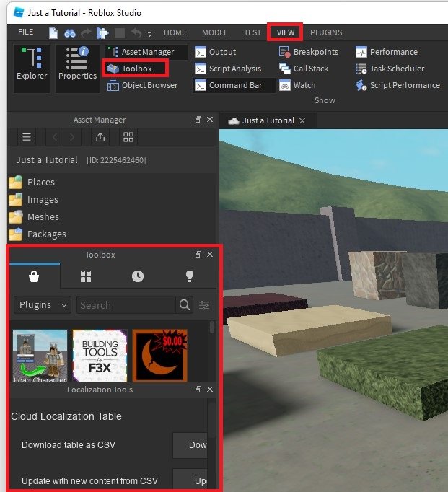This screenshot has width=448, height=492.
Task: Click the Undo arrow icon
Action: (136, 32)
